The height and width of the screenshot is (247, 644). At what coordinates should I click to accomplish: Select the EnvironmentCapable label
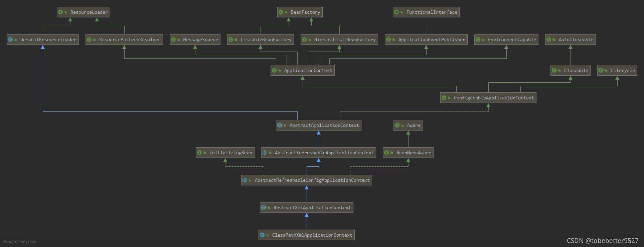coord(512,39)
